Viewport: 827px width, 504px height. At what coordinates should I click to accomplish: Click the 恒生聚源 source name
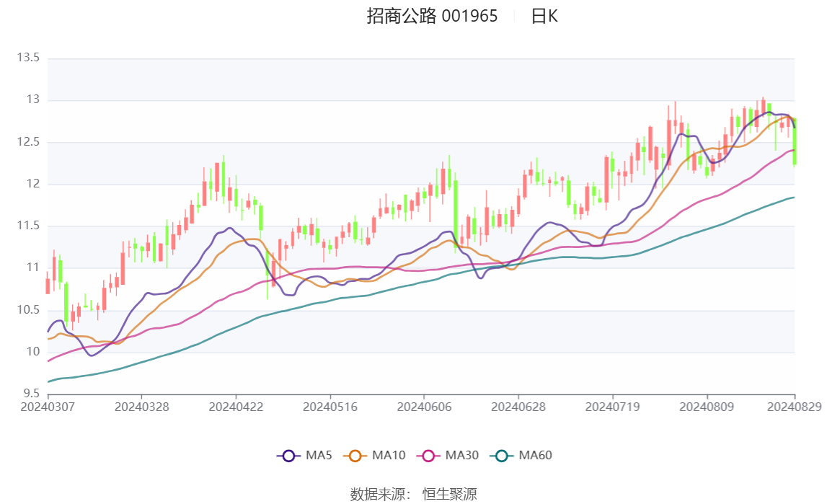coord(449,494)
